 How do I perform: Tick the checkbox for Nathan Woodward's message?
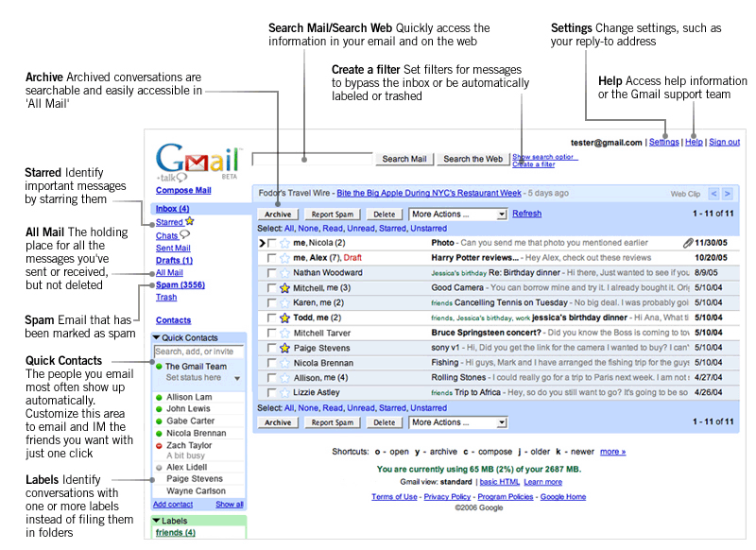pyautogui.click(x=272, y=273)
